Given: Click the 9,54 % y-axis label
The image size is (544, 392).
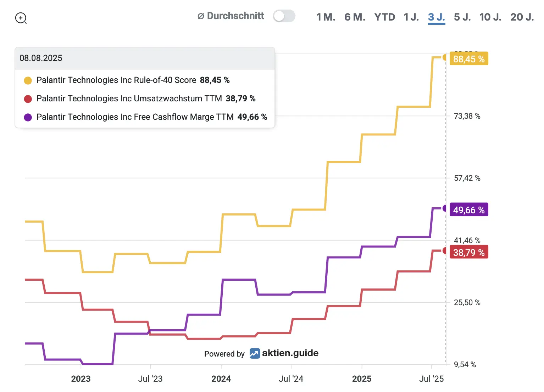Looking at the screenshot, I should pos(465,364).
